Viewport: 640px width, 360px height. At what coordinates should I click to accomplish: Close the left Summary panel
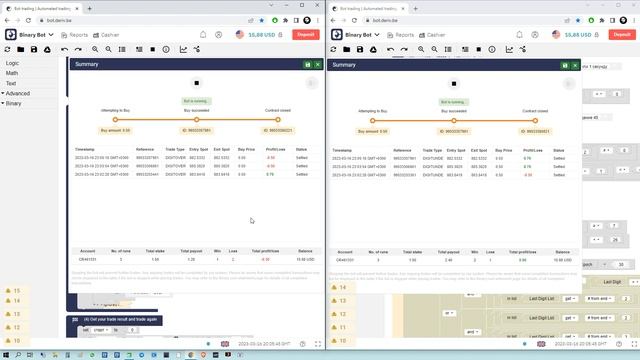pos(318,64)
